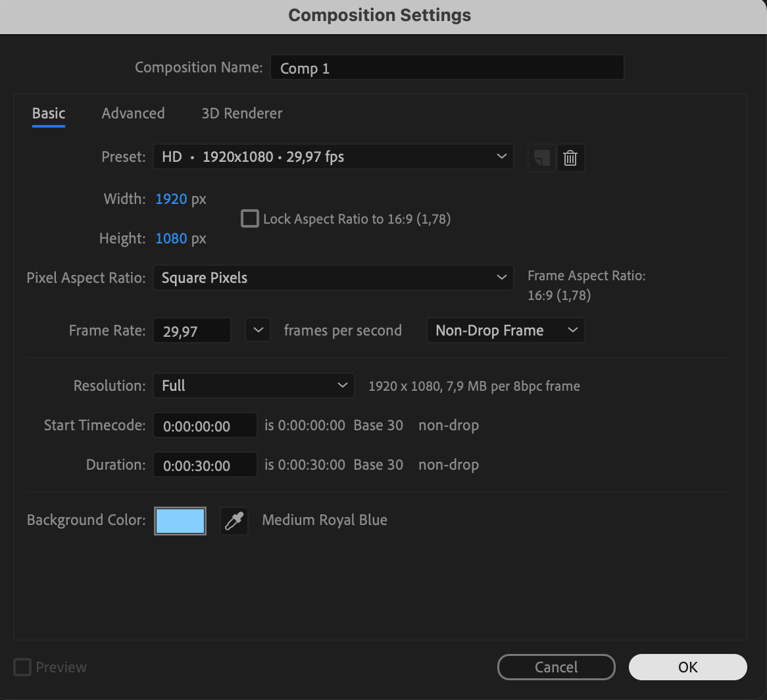Open the Background Color swatch
Image resolution: width=767 pixels, height=700 pixels.
[180, 521]
